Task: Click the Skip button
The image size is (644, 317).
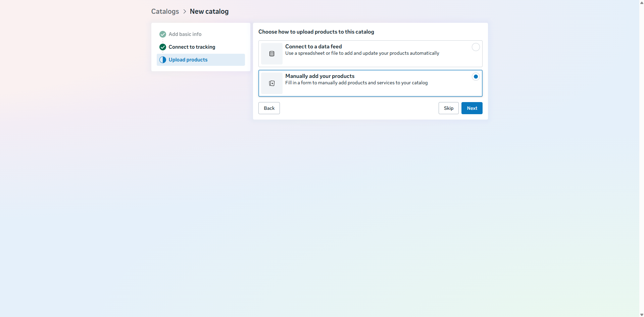Action: [x=448, y=108]
